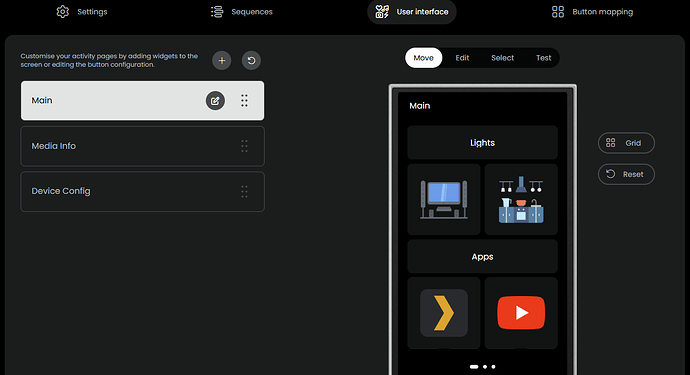Click the Lights label widget

tap(482, 143)
